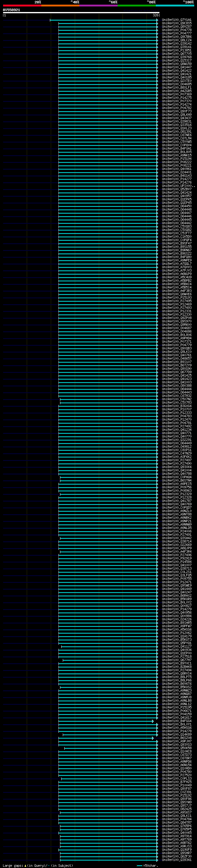The width and height of the screenshot is (197, 868).
Task: Select the UniRef100_B8XLF1 label
Action: click(176, 88)
